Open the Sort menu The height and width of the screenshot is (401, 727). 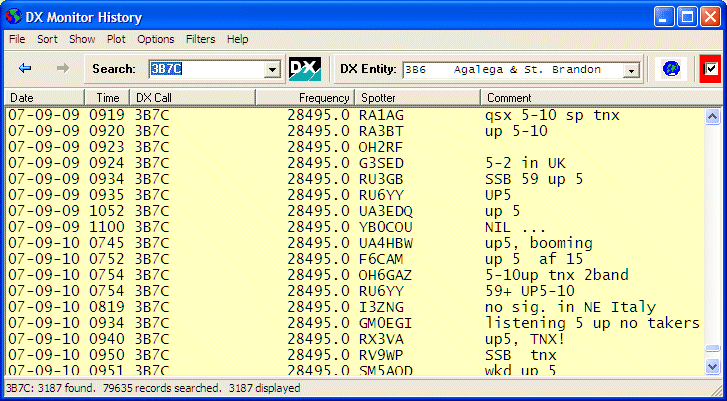47,39
